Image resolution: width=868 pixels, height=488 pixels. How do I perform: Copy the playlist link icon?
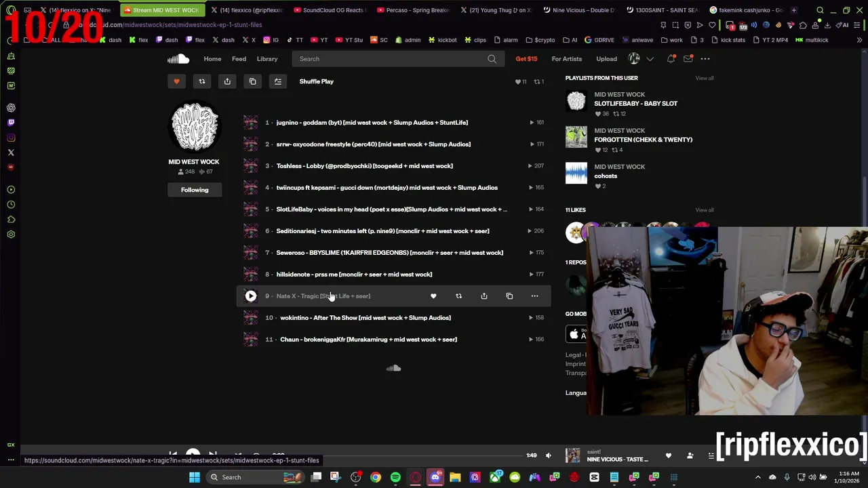(252, 81)
